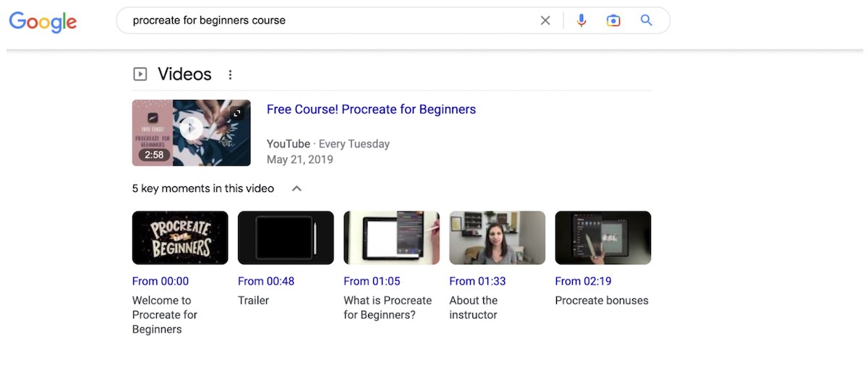Open 'Free Course! Procreate for Beginners' link
868x370 pixels.
click(x=371, y=109)
